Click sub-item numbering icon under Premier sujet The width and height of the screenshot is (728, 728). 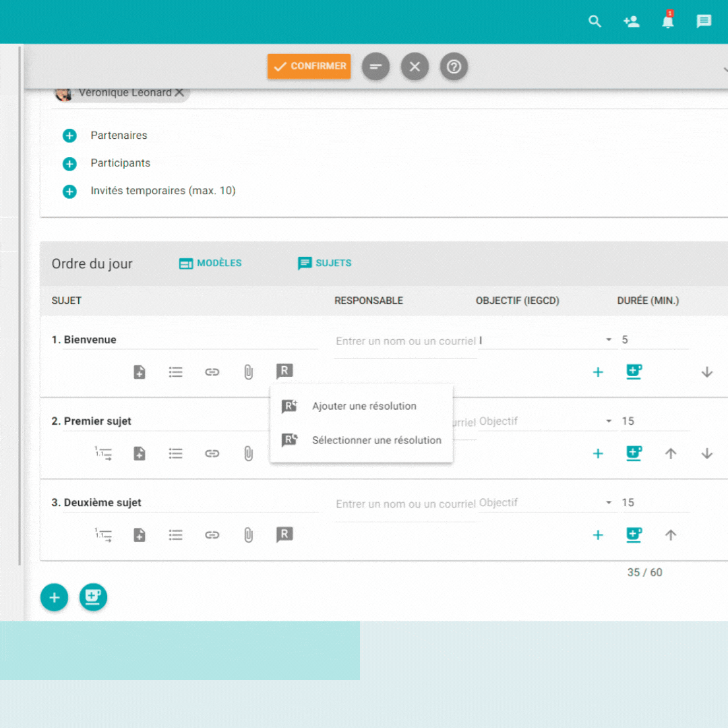pyautogui.click(x=103, y=454)
